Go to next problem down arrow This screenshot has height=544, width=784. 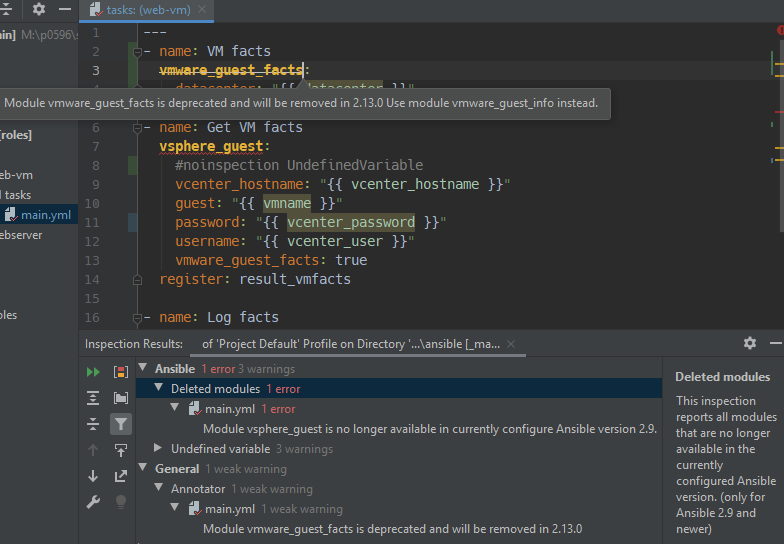point(93,476)
